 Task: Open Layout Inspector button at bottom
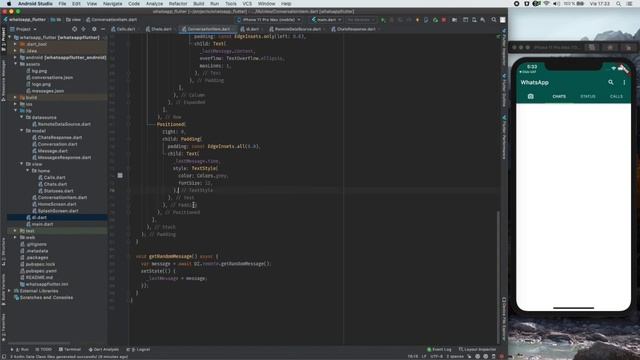tap(477, 349)
